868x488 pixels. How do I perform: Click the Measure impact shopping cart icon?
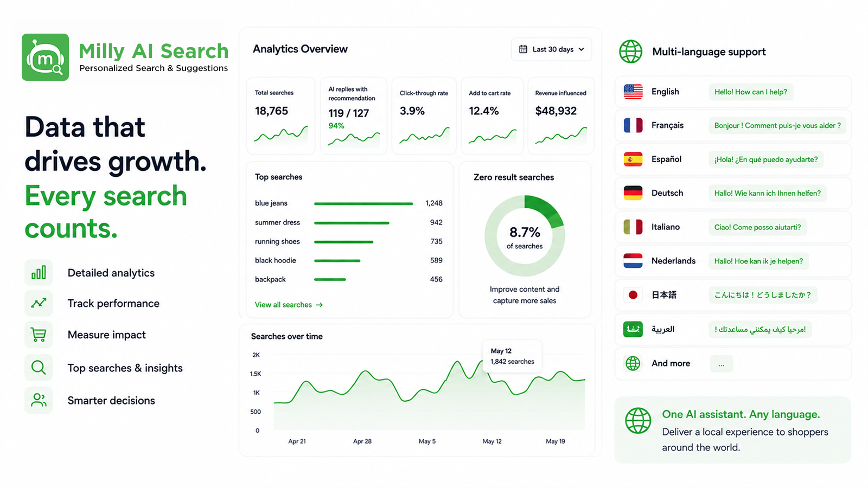click(39, 335)
